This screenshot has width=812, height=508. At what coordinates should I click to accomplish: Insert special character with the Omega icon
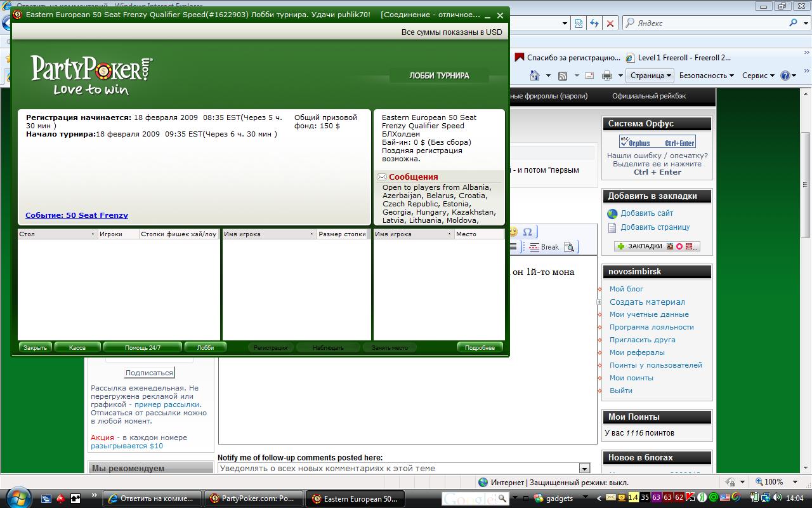[527, 232]
